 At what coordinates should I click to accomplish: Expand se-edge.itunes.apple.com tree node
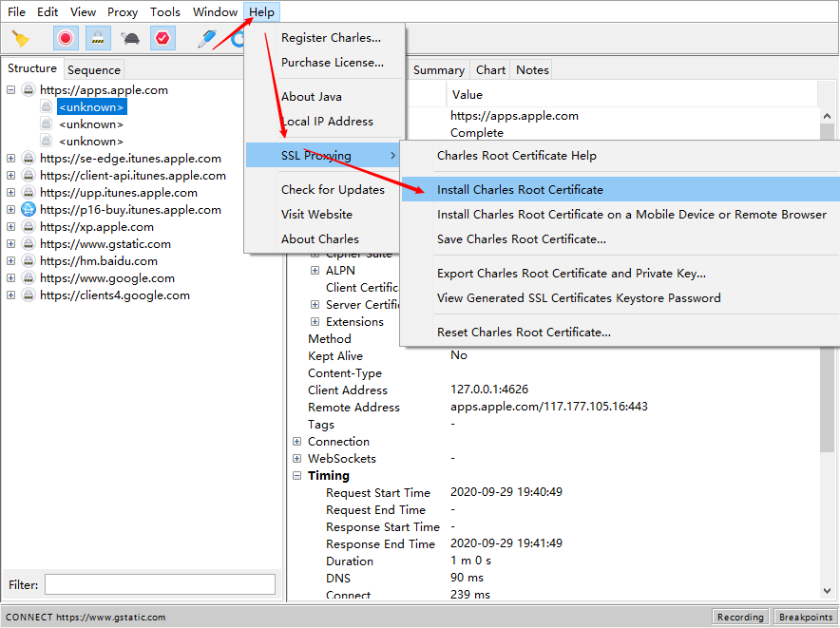(10, 158)
